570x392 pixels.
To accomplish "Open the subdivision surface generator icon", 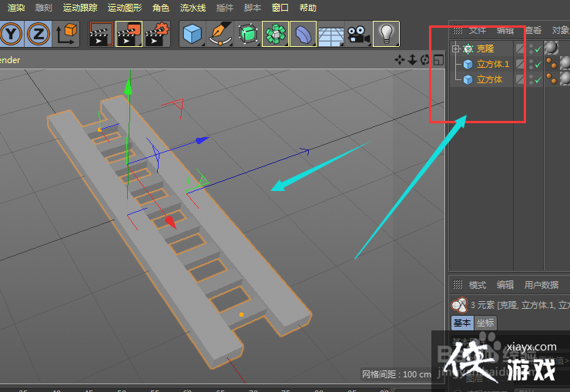I will coord(248,34).
